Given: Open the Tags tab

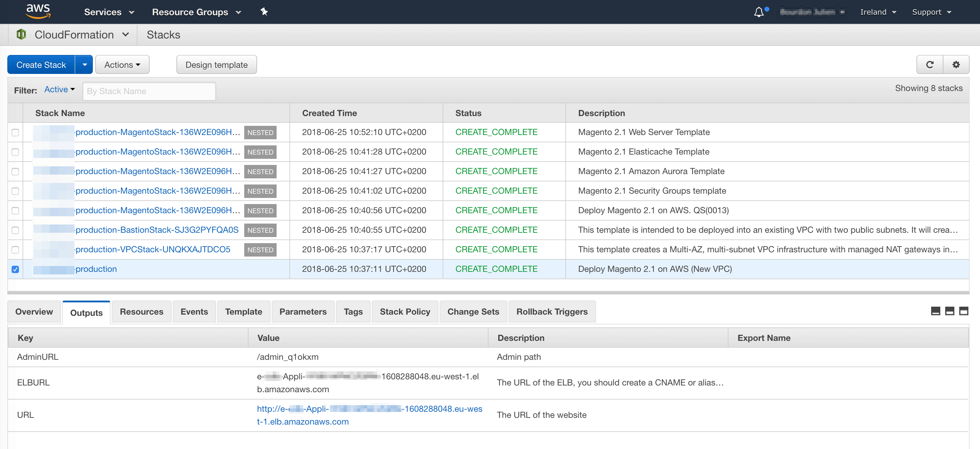Looking at the screenshot, I should tap(353, 312).
